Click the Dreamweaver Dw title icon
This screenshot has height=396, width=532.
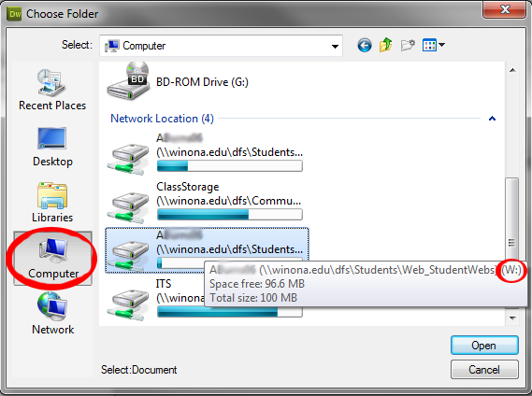(x=14, y=14)
